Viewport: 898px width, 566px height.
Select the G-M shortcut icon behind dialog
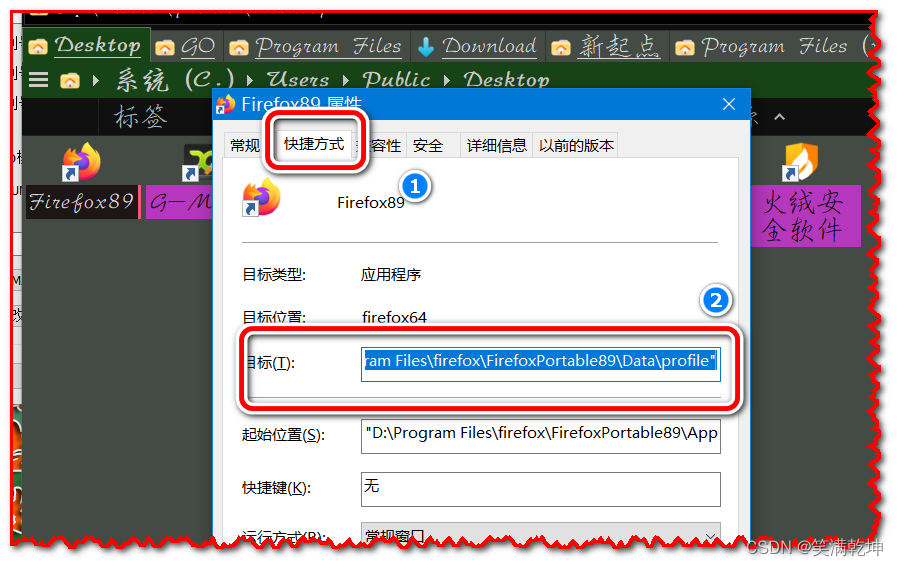click(197, 163)
